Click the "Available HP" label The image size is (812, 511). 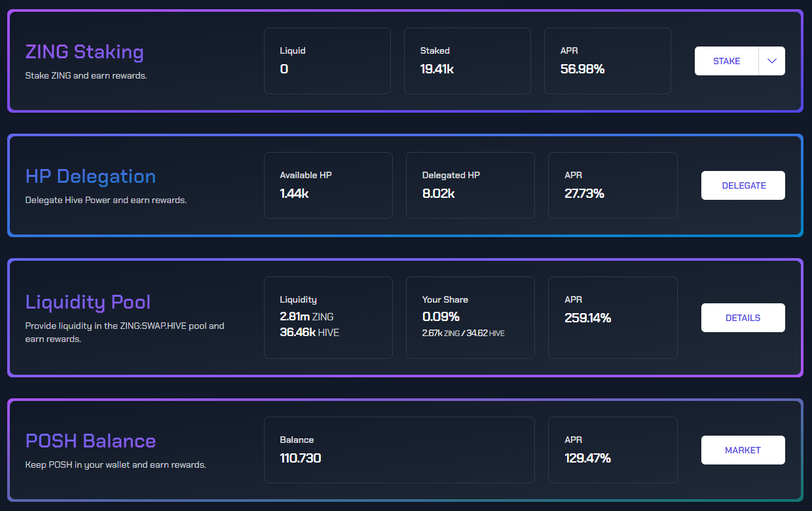(305, 175)
